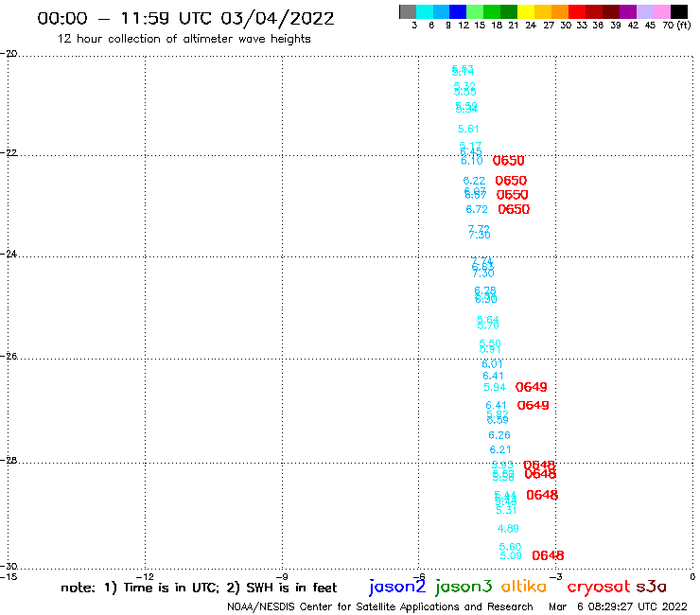
Task: Click the wave height value 5.61
Action: tap(468, 129)
